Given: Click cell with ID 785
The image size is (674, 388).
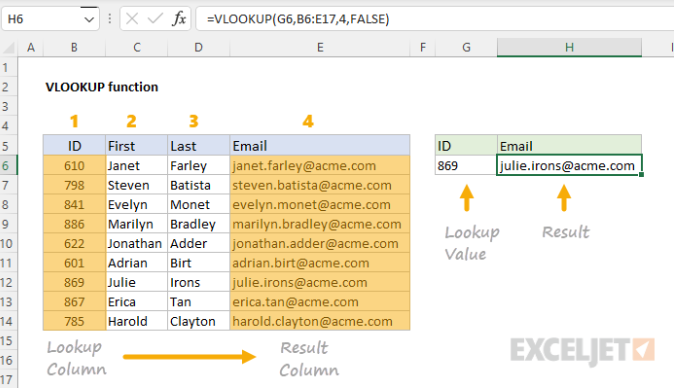Looking at the screenshot, I should (74, 321).
